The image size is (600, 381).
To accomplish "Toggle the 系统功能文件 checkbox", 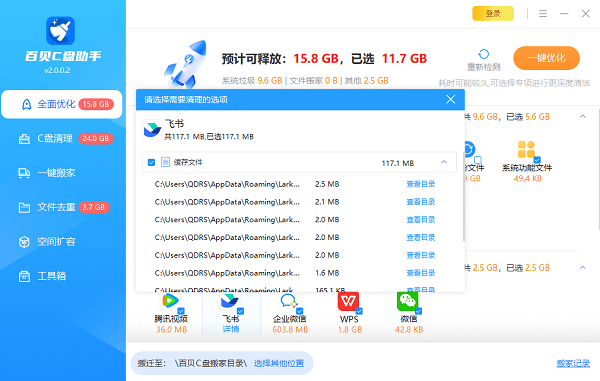I will 537,160.
